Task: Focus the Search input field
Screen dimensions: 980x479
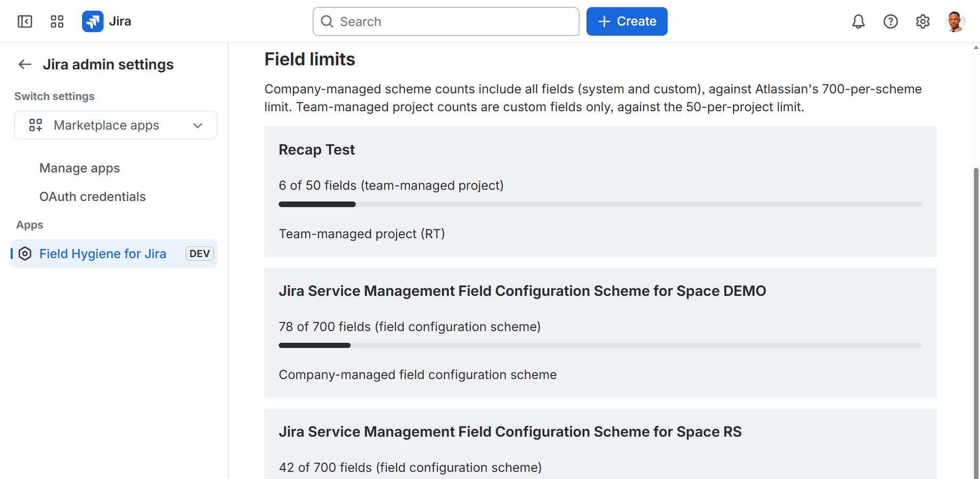Action: tap(446, 21)
